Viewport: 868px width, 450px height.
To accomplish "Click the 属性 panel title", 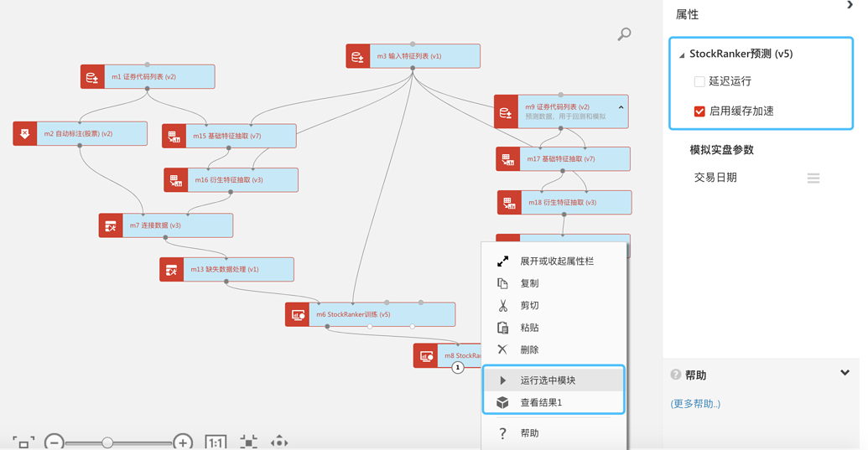I will (687, 15).
